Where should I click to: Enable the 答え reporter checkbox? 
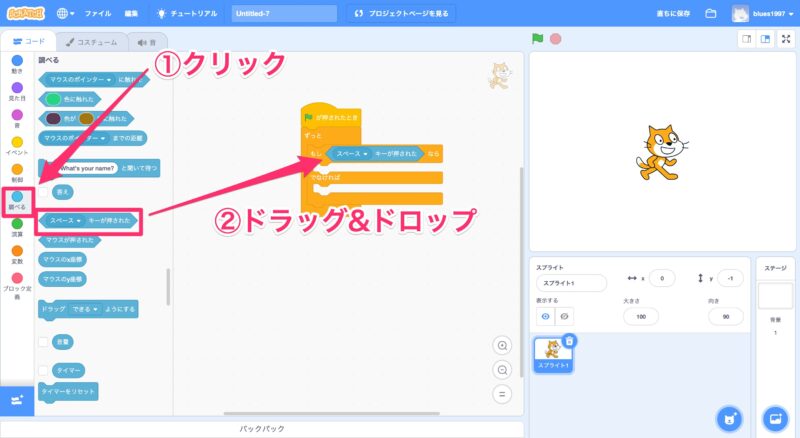pyautogui.click(x=43, y=190)
